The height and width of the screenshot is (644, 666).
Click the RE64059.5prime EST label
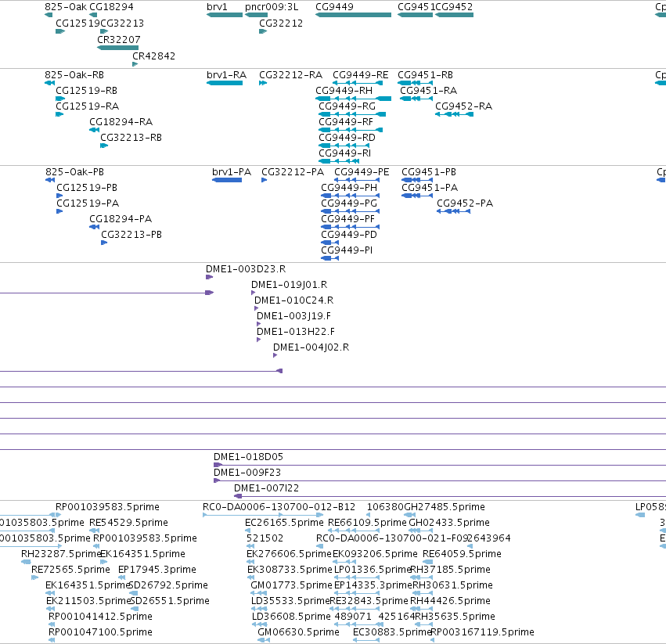click(x=462, y=554)
